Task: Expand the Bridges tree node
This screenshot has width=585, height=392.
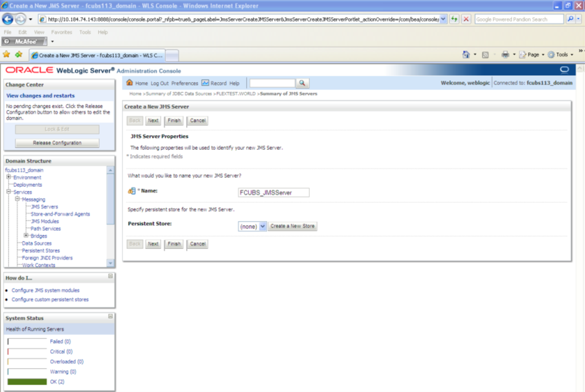Action: point(26,235)
